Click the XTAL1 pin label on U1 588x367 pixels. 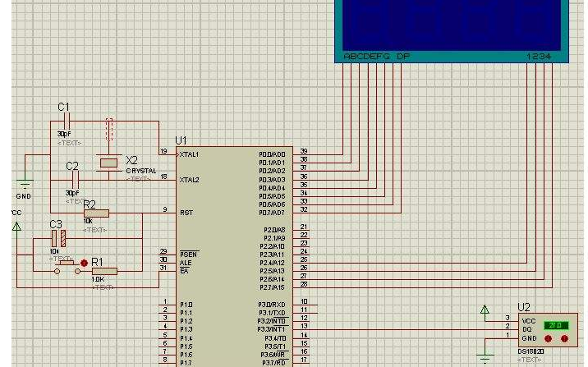tap(190, 154)
